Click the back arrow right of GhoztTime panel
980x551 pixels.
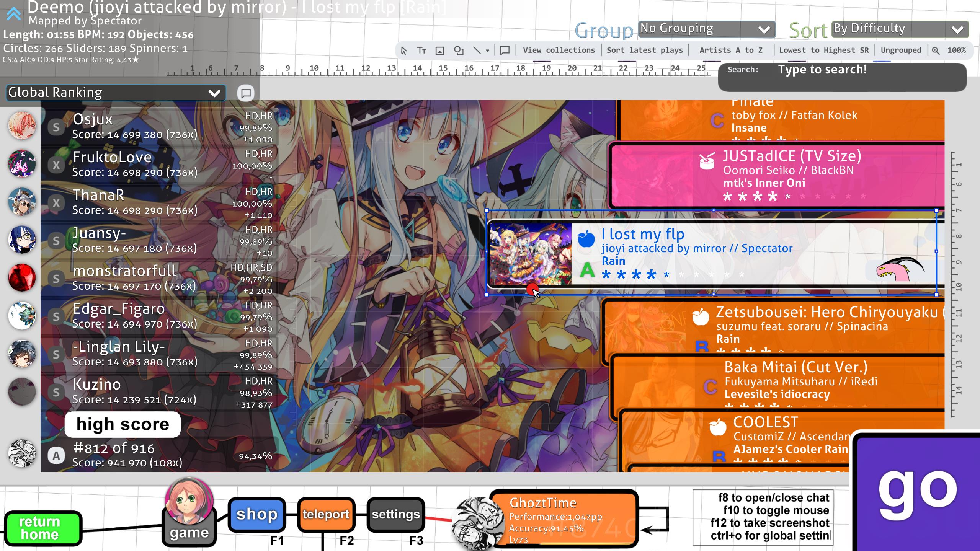point(655,519)
